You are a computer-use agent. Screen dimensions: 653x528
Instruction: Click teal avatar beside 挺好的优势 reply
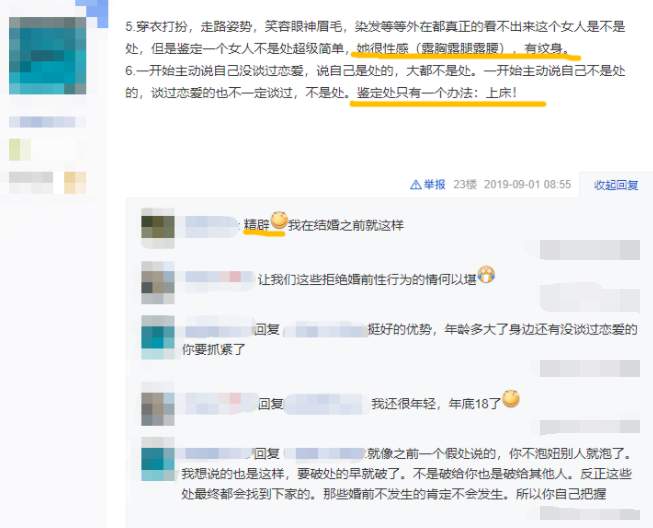click(x=158, y=337)
